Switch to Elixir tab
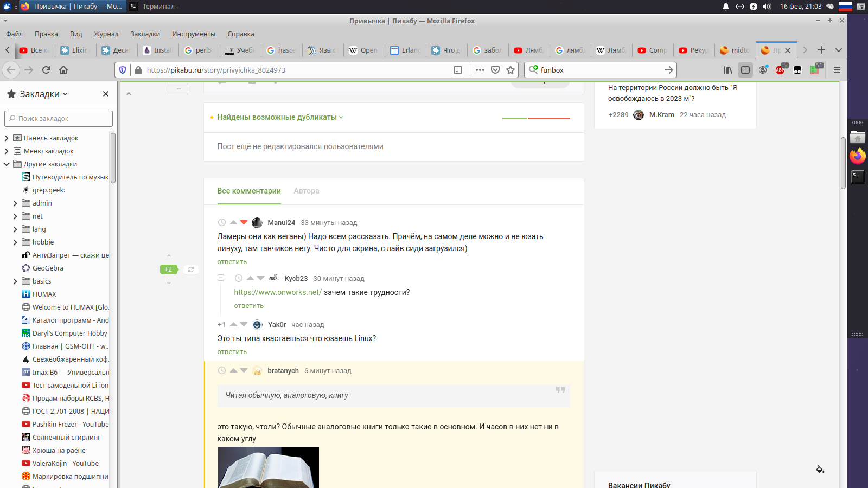This screenshot has width=868, height=488. coord(76,50)
